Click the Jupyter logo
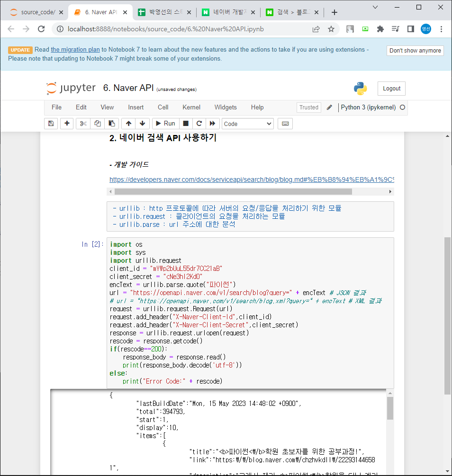Image resolution: width=452 pixels, height=476 pixels. pos(71,88)
